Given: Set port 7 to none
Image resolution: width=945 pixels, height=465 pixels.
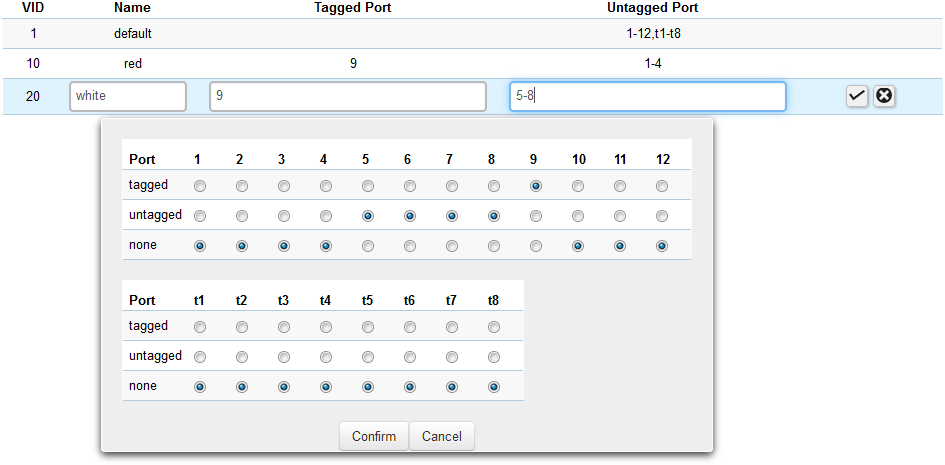Looking at the screenshot, I should pyautogui.click(x=452, y=246).
